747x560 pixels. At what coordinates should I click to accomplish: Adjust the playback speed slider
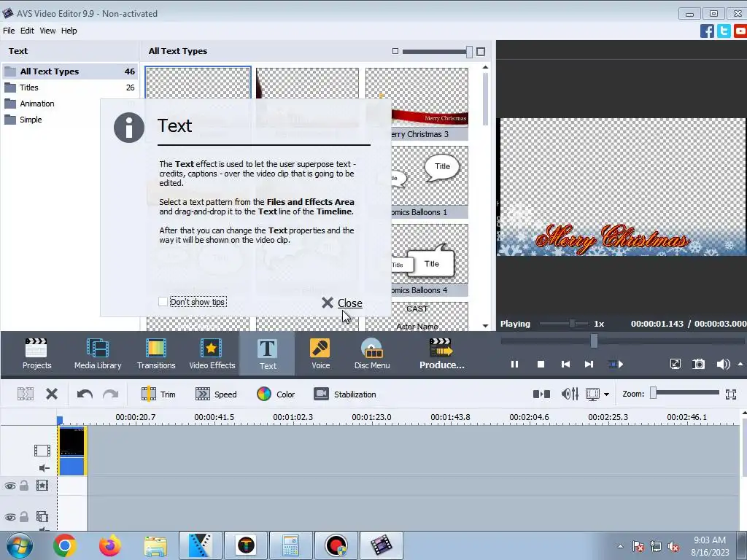pyautogui.click(x=572, y=324)
